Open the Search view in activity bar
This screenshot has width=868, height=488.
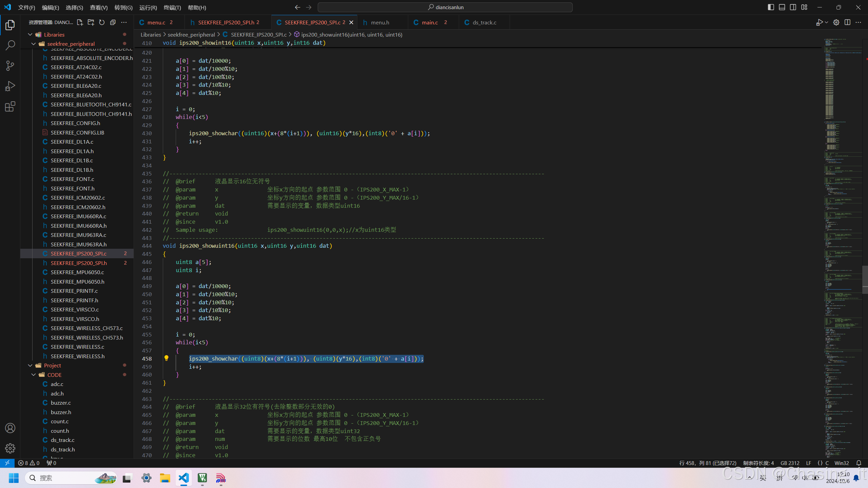[x=10, y=45]
